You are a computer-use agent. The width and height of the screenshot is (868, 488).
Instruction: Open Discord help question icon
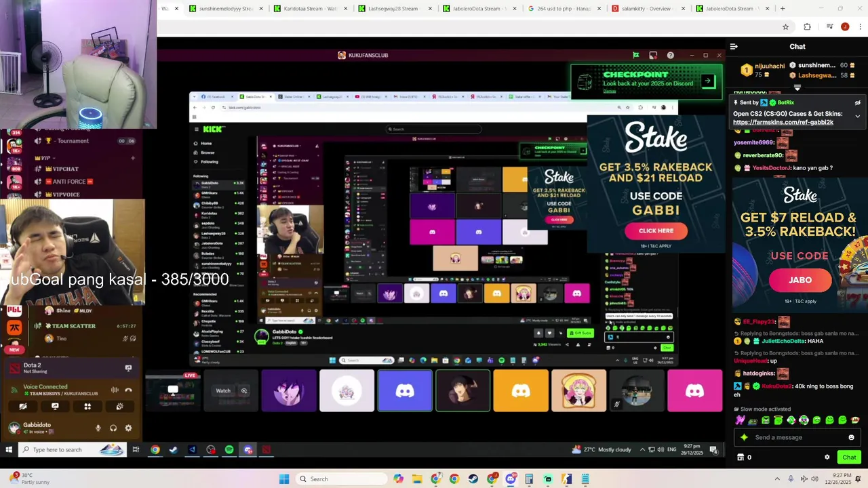point(670,55)
